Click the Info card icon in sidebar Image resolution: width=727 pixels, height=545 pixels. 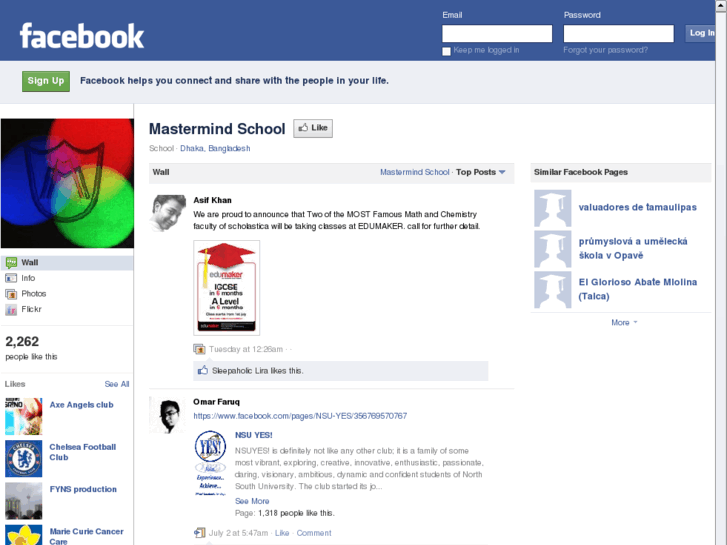[x=11, y=278]
